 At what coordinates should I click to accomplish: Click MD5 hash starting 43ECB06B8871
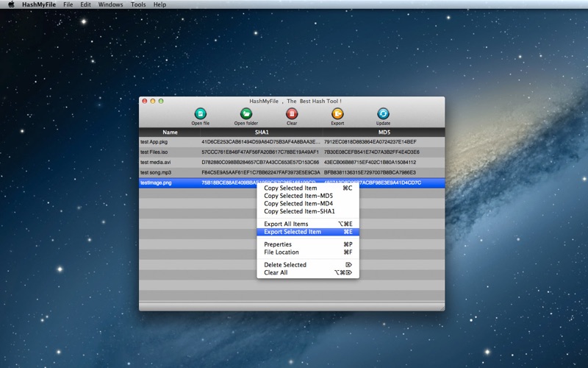coord(370,162)
